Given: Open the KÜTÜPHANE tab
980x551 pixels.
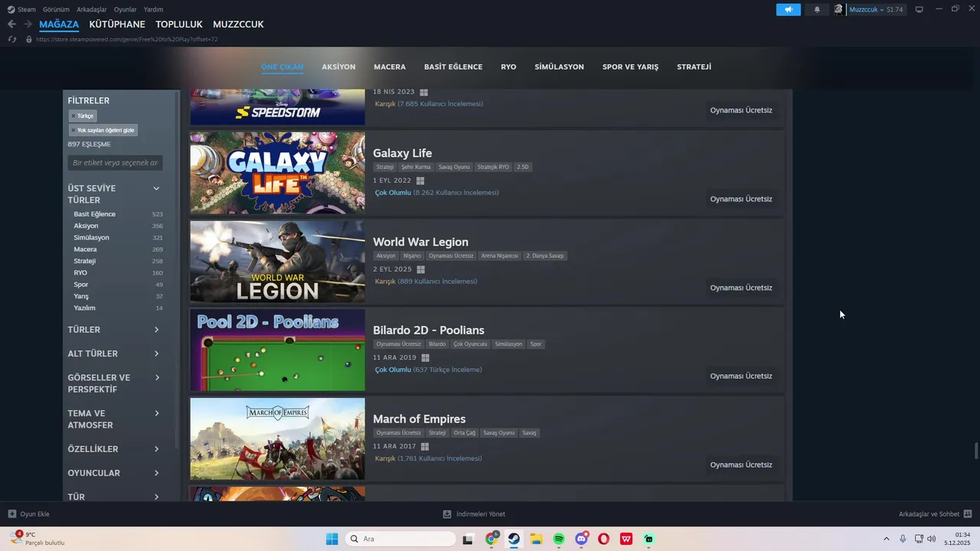Looking at the screenshot, I should pyautogui.click(x=117, y=24).
